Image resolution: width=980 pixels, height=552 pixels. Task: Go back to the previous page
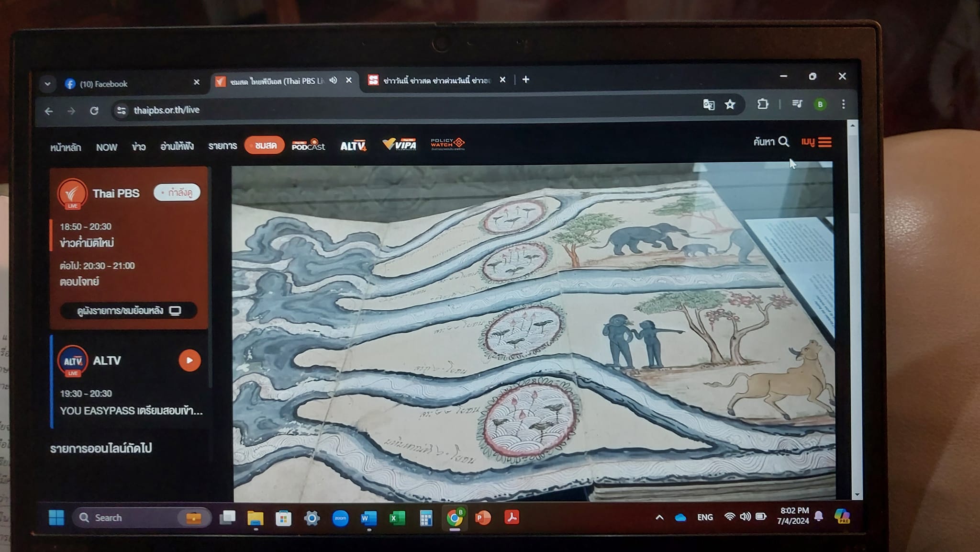click(49, 111)
